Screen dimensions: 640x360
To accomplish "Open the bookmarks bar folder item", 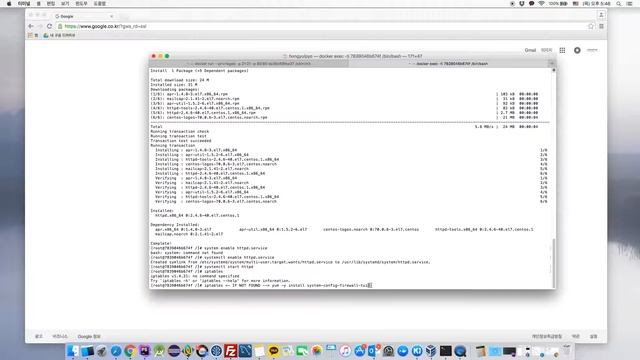I will 60,36.
